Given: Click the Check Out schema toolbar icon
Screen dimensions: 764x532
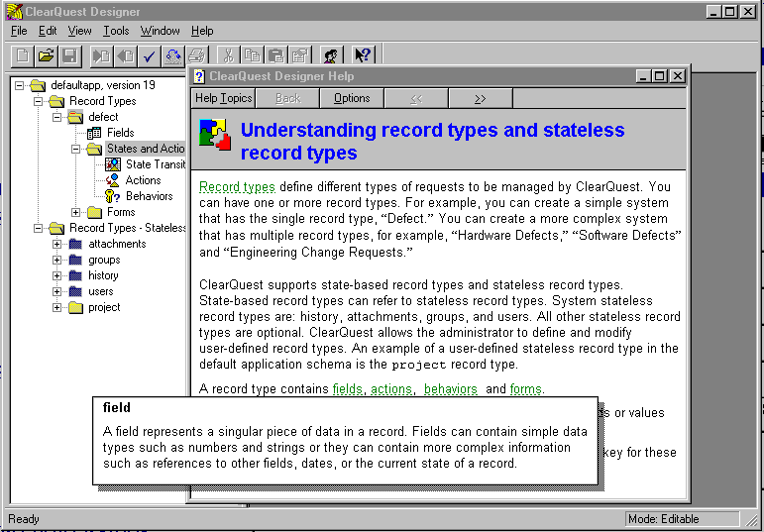Looking at the screenshot, I should [102, 56].
